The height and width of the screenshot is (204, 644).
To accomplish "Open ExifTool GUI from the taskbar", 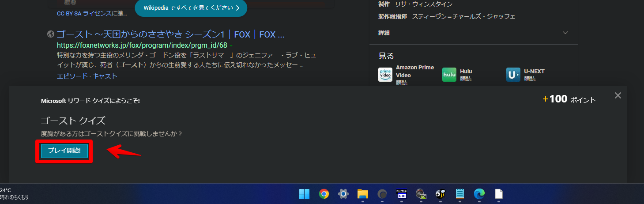I will 402,194.
